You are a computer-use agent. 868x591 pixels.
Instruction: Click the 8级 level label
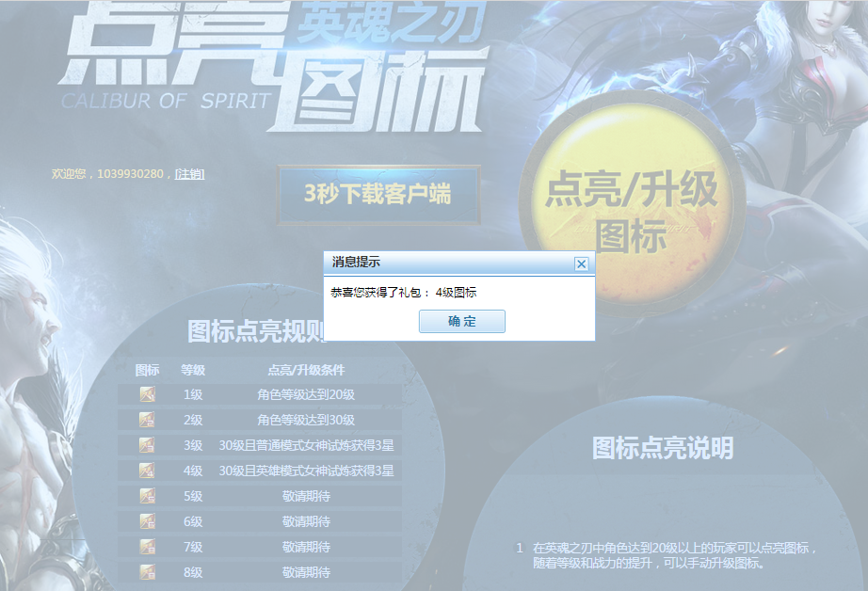click(193, 572)
